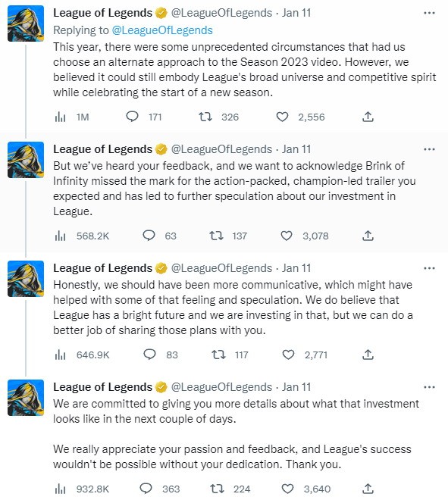Reply to the tweet with 363 comments
This screenshot has width=448, height=500.
click(146, 488)
